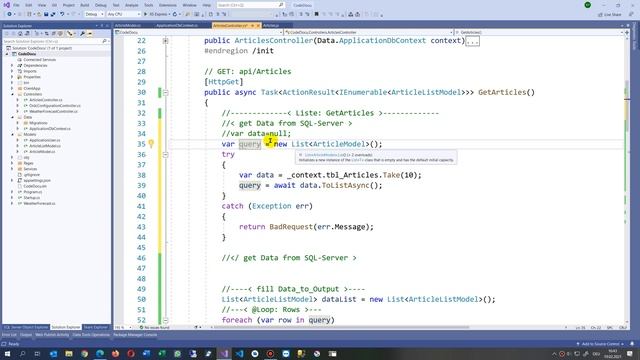Switch to the ArticleModel.cs editor tab
This screenshot has height=360, width=640.
(128, 25)
